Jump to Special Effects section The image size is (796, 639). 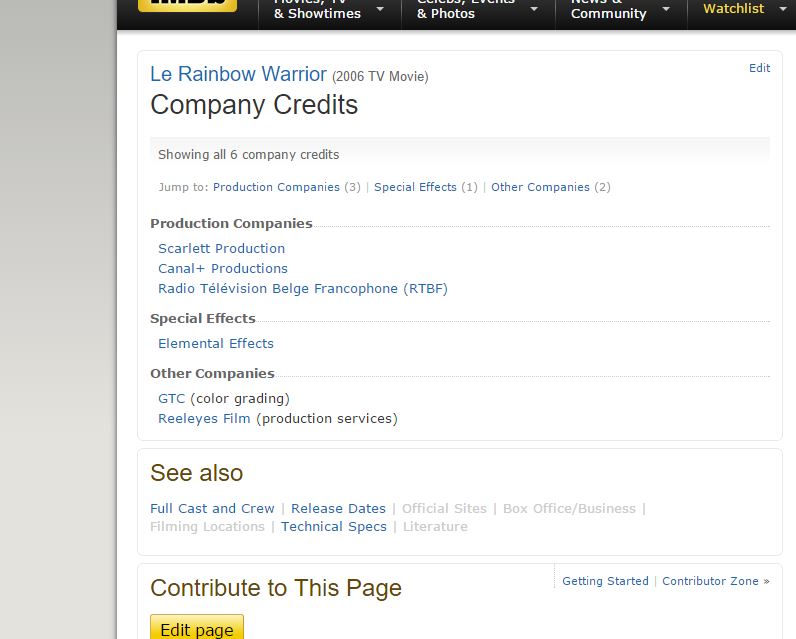tap(415, 187)
